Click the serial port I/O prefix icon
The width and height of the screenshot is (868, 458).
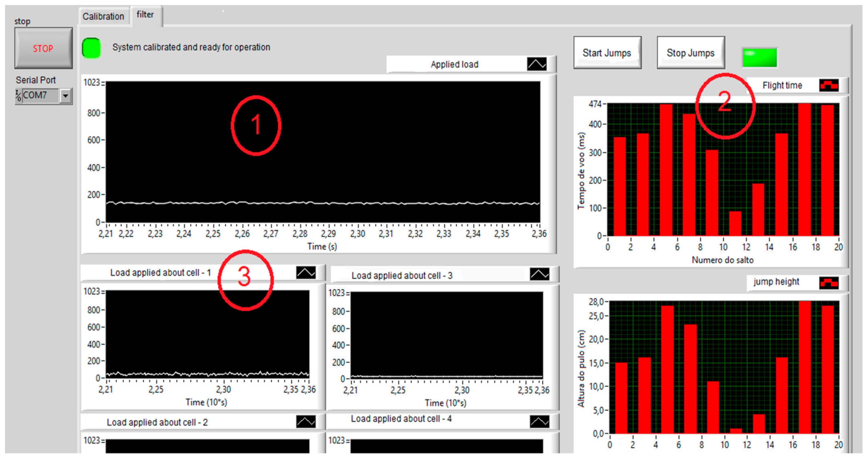pyautogui.click(x=18, y=96)
